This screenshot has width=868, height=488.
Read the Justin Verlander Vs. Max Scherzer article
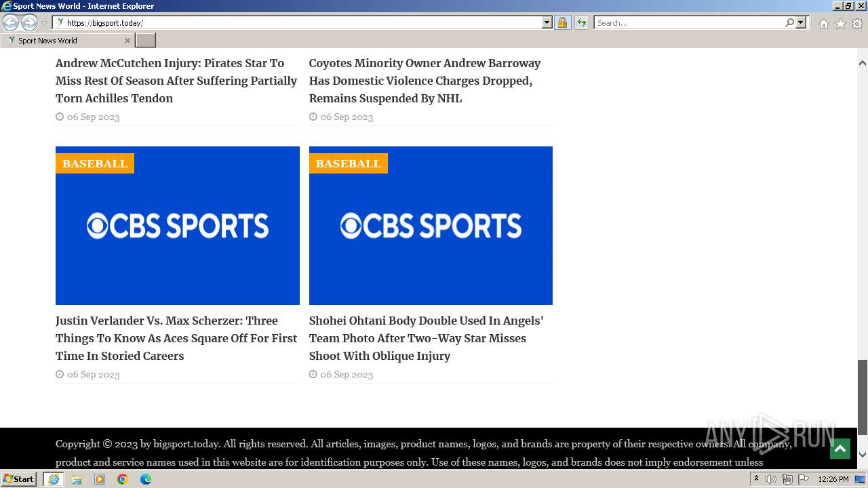point(176,338)
